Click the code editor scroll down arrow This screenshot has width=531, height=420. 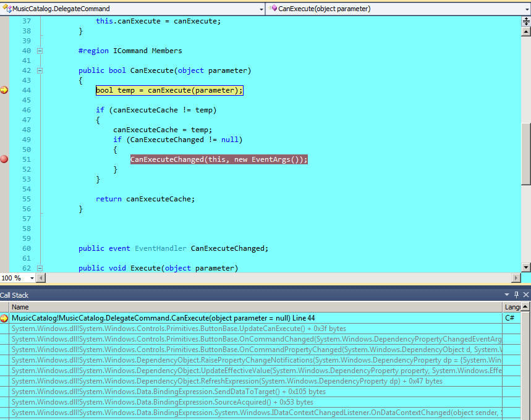[x=526, y=267]
